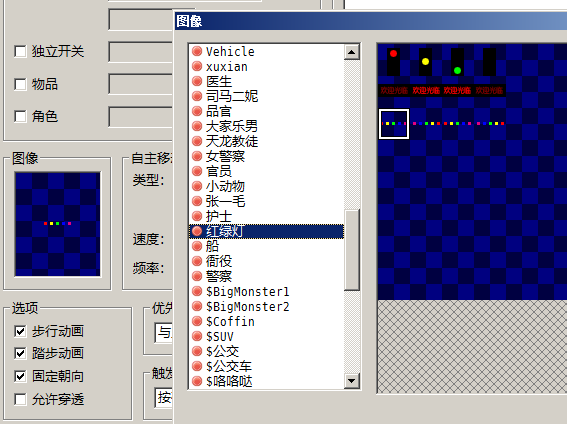Uncheck the 踏步动画 option
The width and height of the screenshot is (567, 424).
point(20,353)
